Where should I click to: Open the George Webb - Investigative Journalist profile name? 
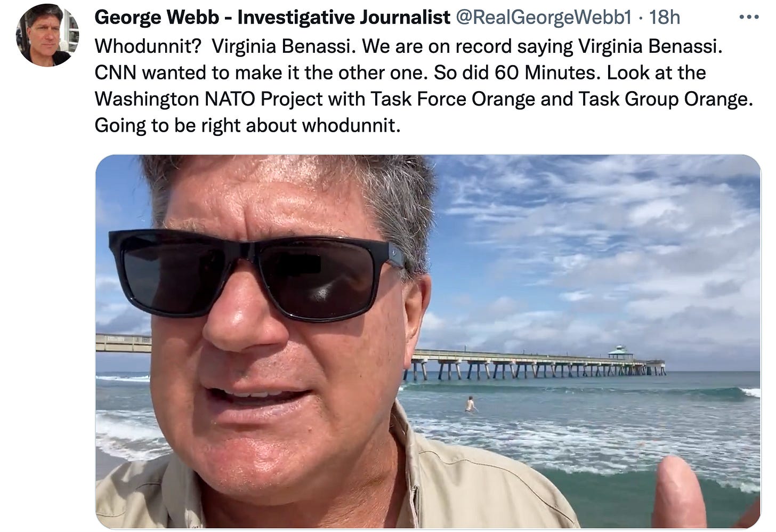click(x=272, y=18)
